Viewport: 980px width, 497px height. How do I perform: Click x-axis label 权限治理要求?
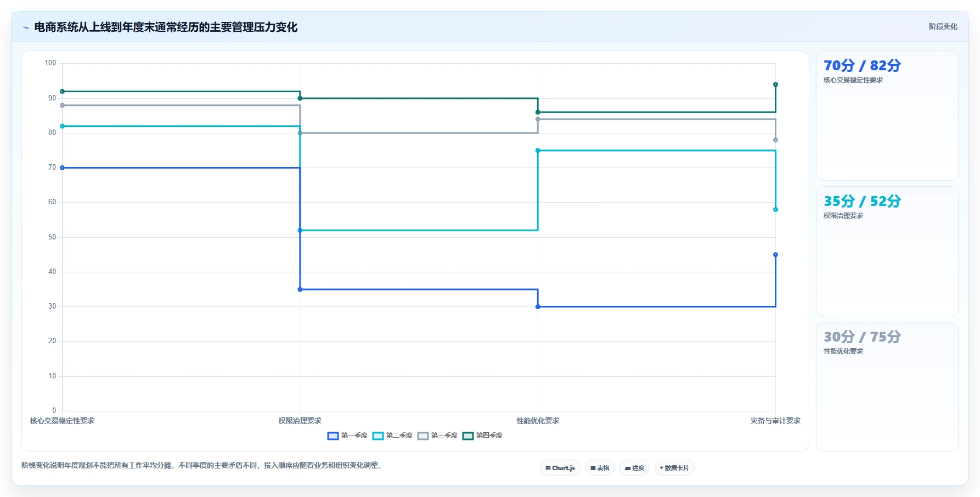(300, 421)
